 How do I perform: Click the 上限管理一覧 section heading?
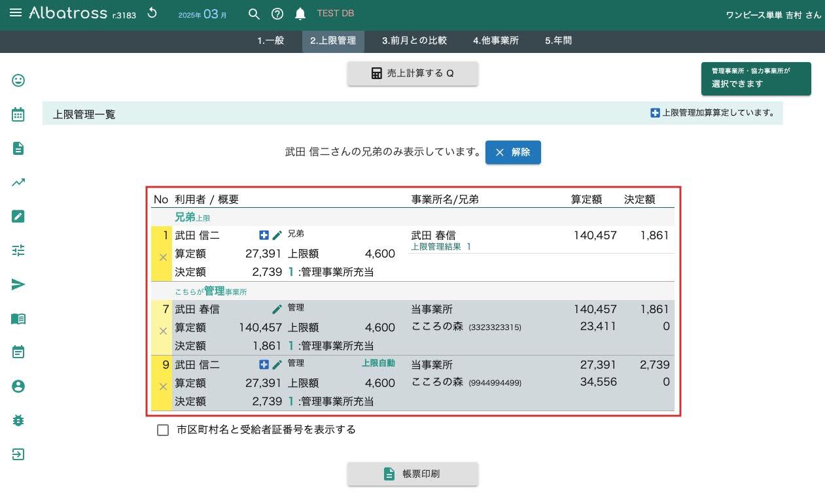(84, 114)
